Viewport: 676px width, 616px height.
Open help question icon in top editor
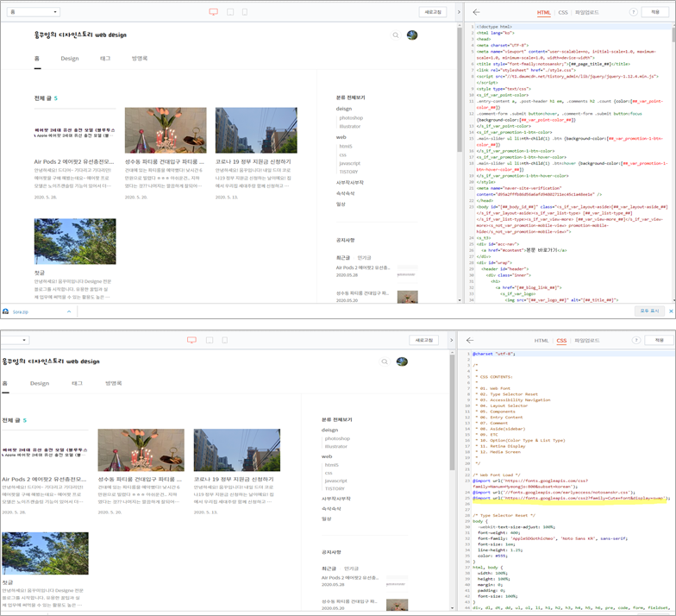point(633,12)
